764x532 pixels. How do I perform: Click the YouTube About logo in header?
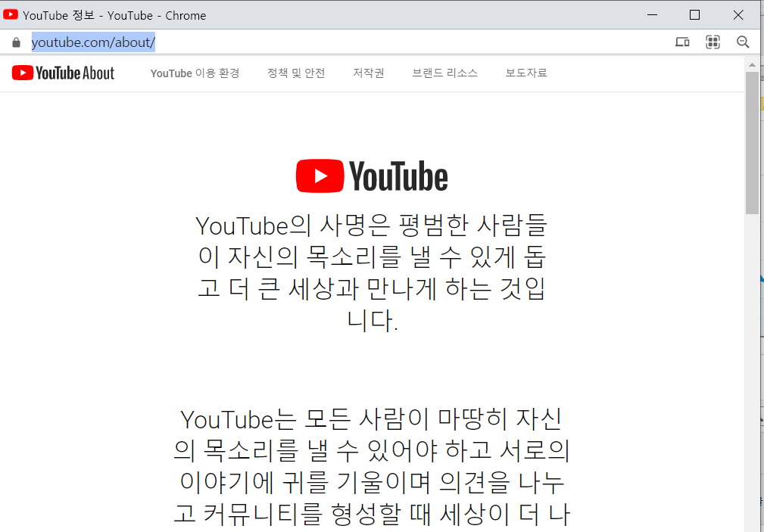point(64,73)
